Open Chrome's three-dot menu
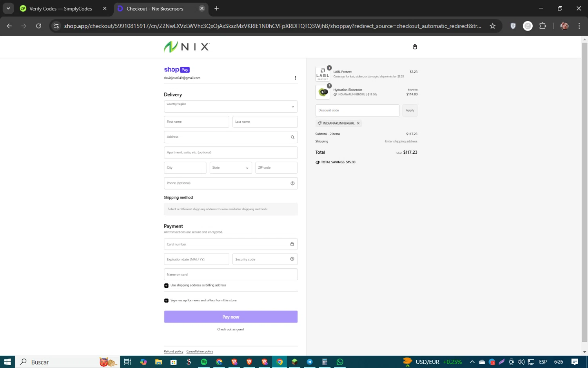The width and height of the screenshot is (588, 368). (579, 26)
